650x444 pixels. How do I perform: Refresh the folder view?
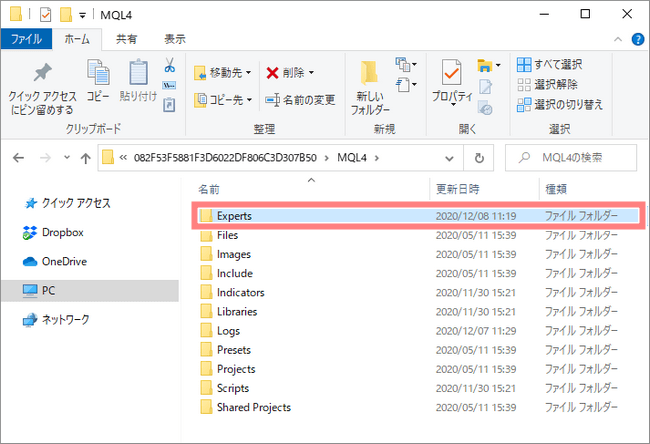[x=479, y=158]
